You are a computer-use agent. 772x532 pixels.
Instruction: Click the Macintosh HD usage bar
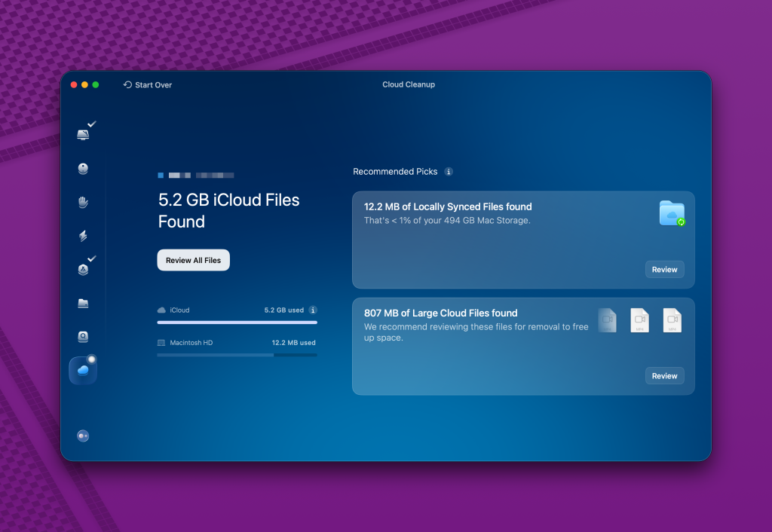click(237, 354)
